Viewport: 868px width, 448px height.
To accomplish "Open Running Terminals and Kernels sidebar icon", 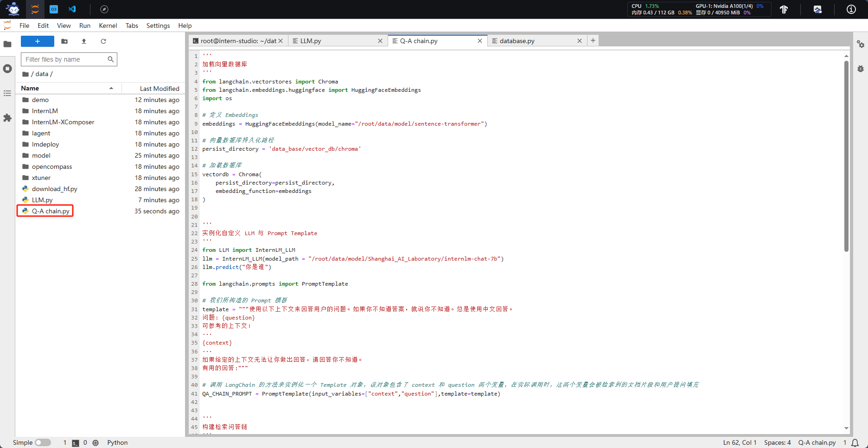I will [7, 69].
